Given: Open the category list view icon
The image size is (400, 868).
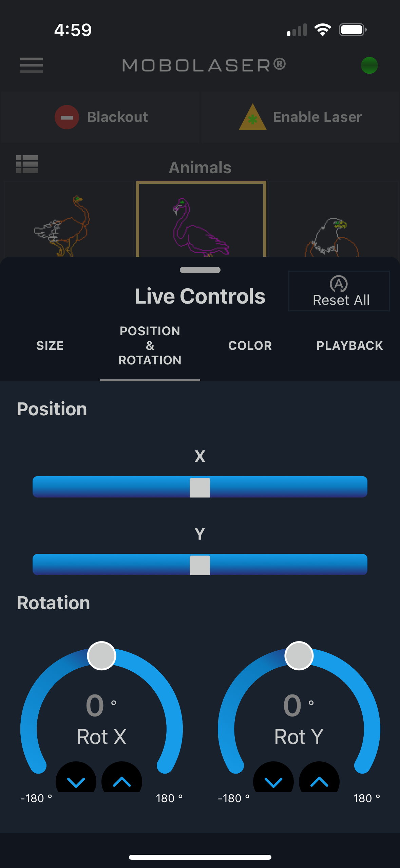Looking at the screenshot, I should 27,164.
